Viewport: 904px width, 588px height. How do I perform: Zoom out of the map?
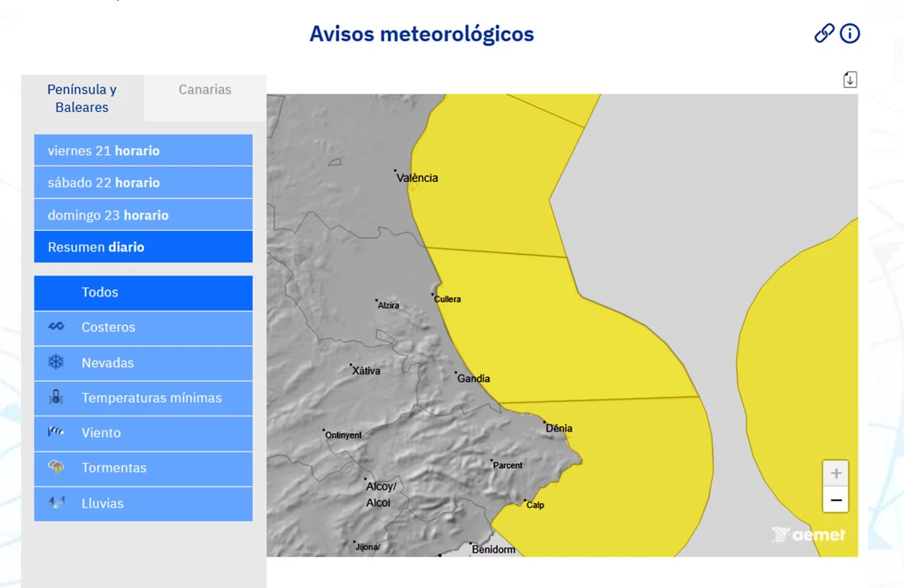(835, 501)
